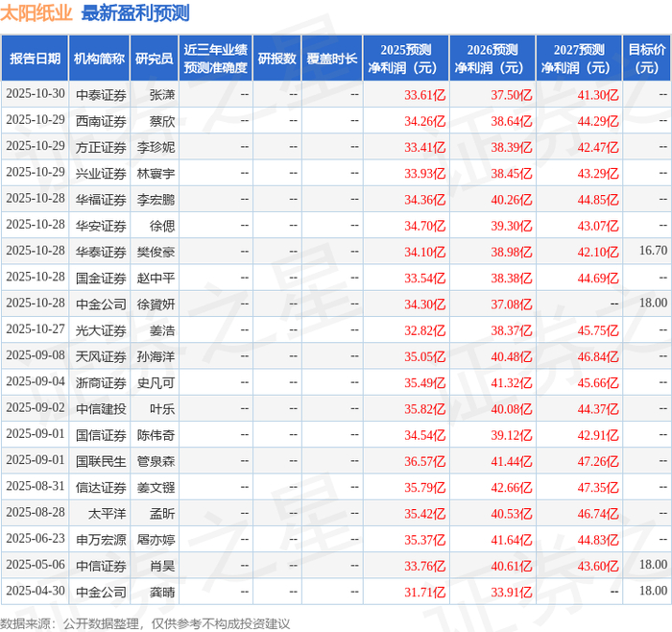Screen dimensions: 672x632
Task: Click the 2025-09-08 report date
Action: pyautogui.click(x=36, y=355)
